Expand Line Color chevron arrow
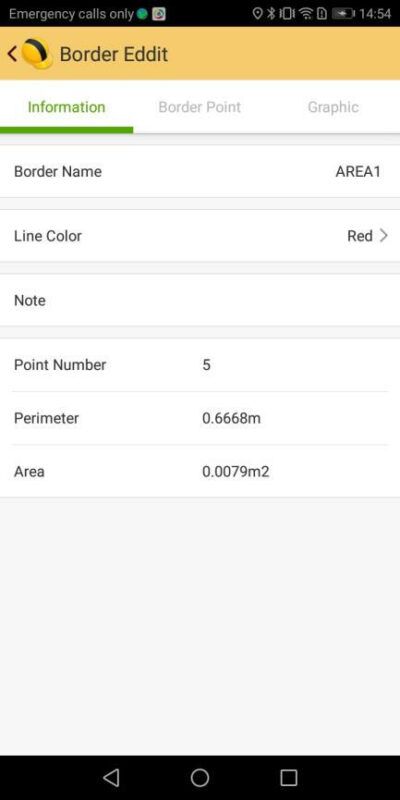The image size is (400, 800). 384,236
